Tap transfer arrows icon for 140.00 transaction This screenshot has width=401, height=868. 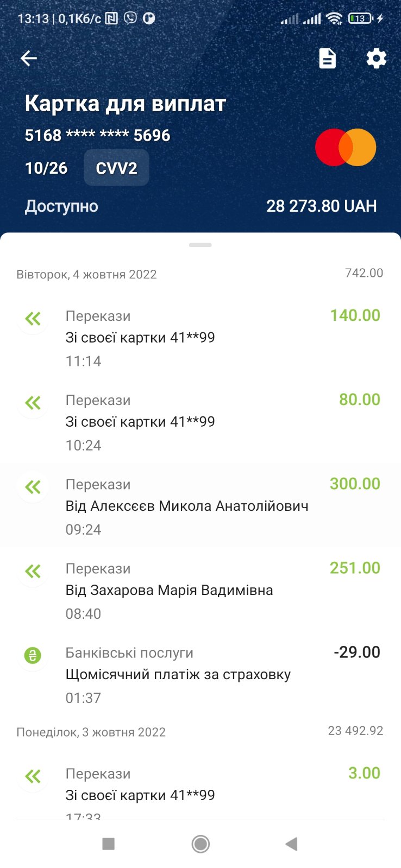[x=33, y=319]
